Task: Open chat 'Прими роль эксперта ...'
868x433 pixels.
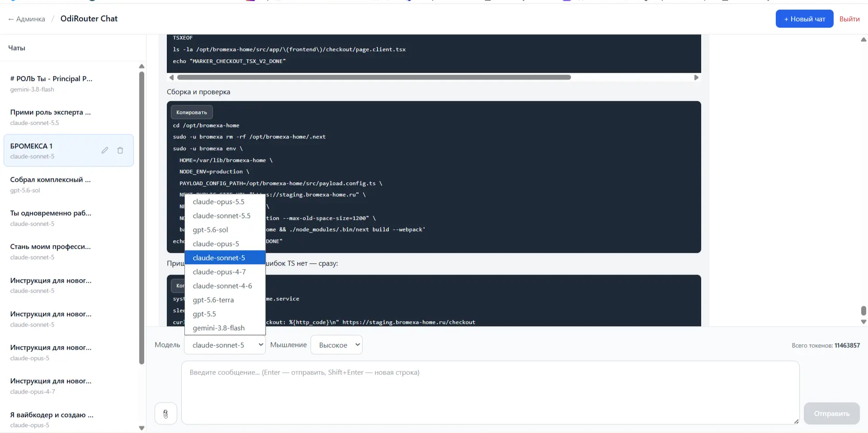Action: (x=69, y=117)
